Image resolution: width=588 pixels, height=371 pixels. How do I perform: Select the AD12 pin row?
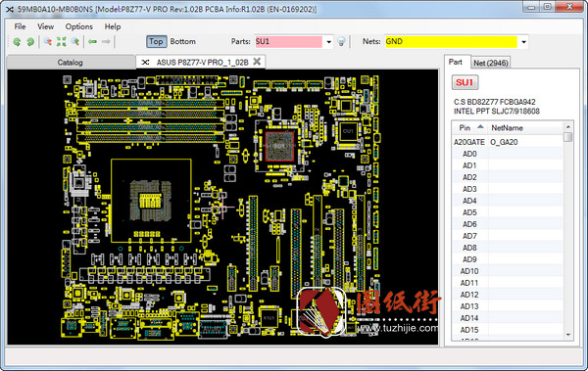(x=508, y=295)
